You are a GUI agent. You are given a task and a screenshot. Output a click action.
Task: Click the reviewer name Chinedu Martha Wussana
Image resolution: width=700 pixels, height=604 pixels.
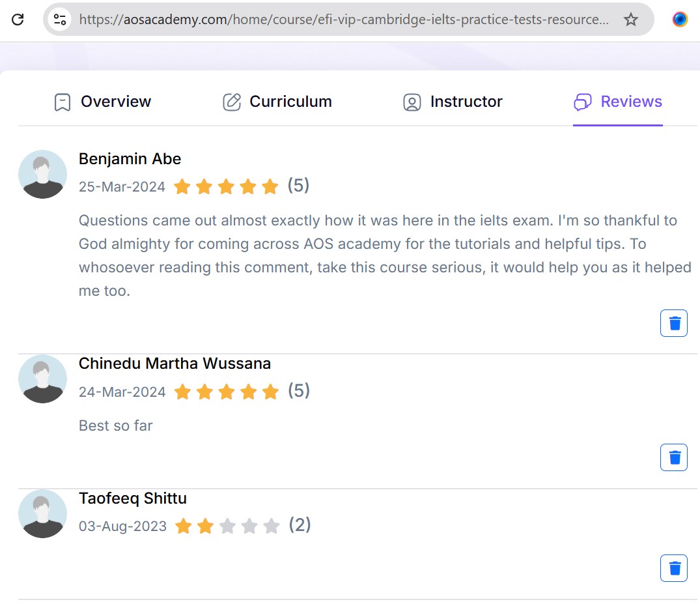point(175,364)
